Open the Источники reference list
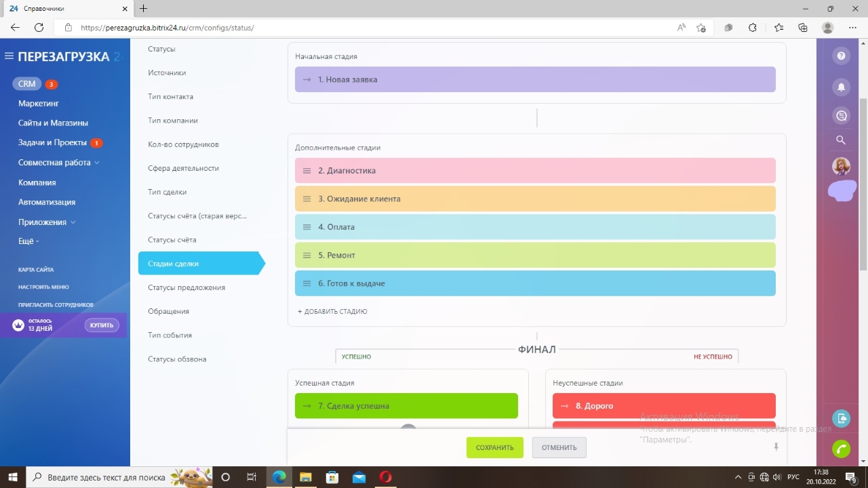The width and height of the screenshot is (868, 488). (167, 73)
